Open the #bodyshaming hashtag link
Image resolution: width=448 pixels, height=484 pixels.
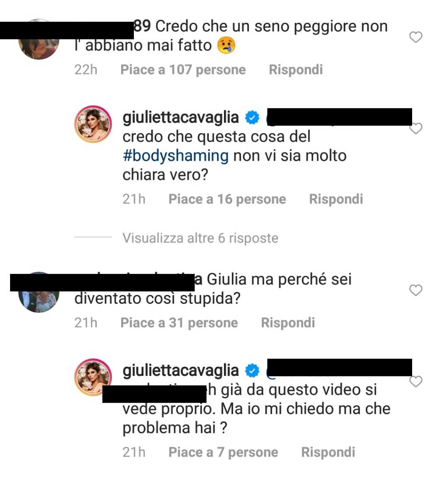click(175, 156)
